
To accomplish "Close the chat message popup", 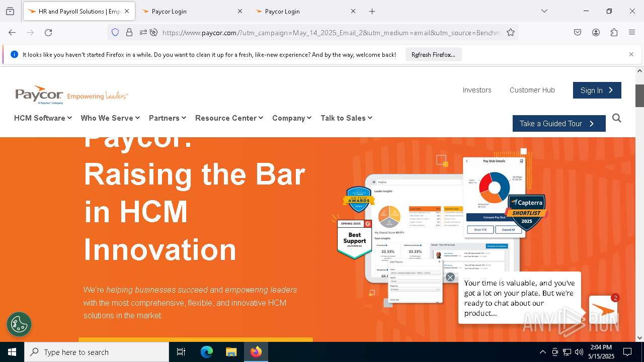I will [x=450, y=277].
